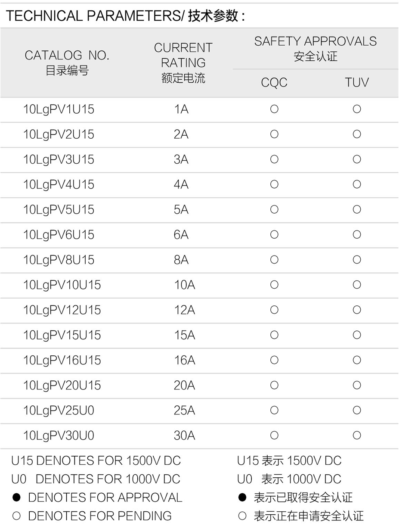Click the hollow pending circle in English legend
399x532 pixels.
coord(16,516)
